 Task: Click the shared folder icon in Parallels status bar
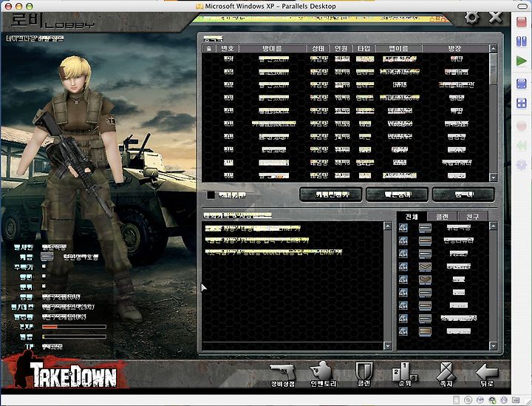516,400
